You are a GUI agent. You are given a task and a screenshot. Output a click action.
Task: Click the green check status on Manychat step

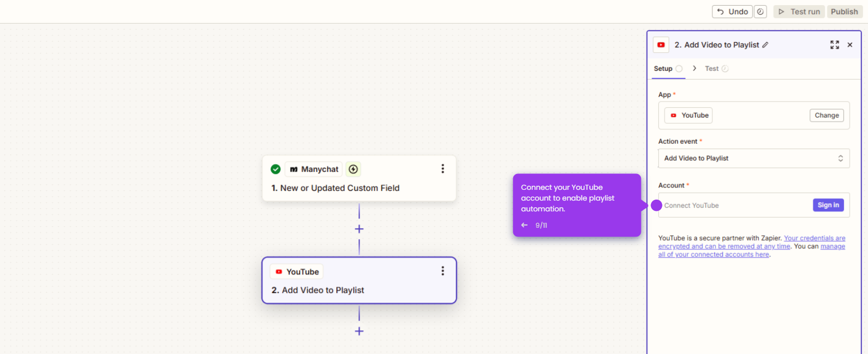click(275, 169)
